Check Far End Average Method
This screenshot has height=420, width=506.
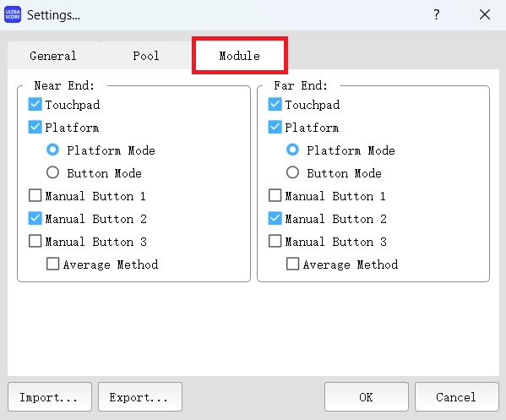(292, 264)
